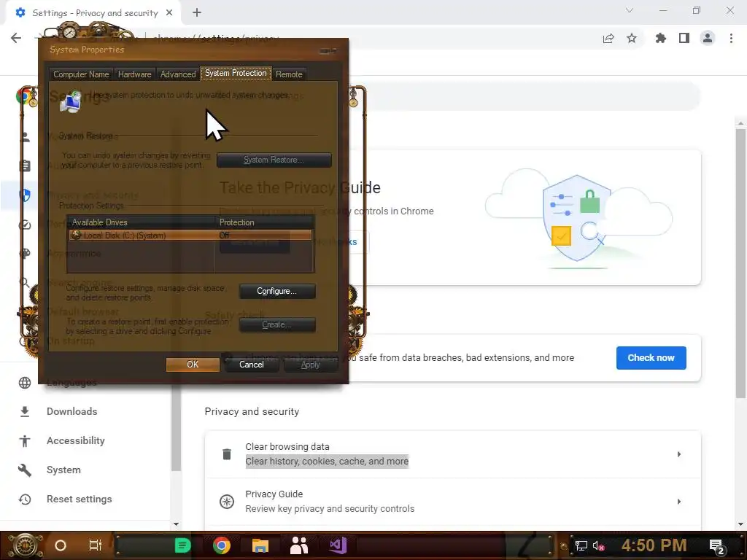Open the Hardware tab

[x=134, y=74]
